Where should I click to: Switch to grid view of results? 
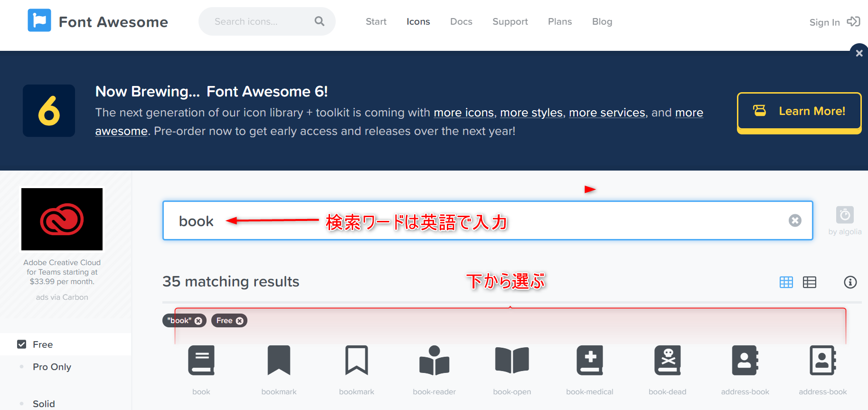point(786,282)
